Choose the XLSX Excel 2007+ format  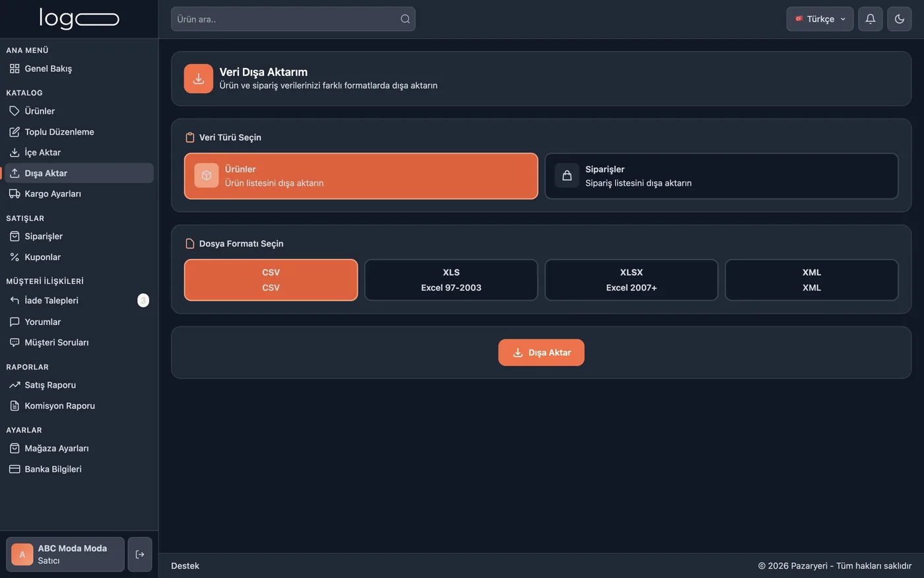point(631,280)
